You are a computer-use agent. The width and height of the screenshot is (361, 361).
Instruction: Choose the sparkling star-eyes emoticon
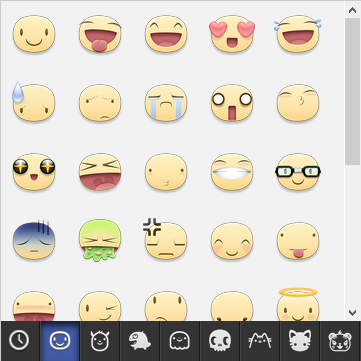(x=34, y=172)
